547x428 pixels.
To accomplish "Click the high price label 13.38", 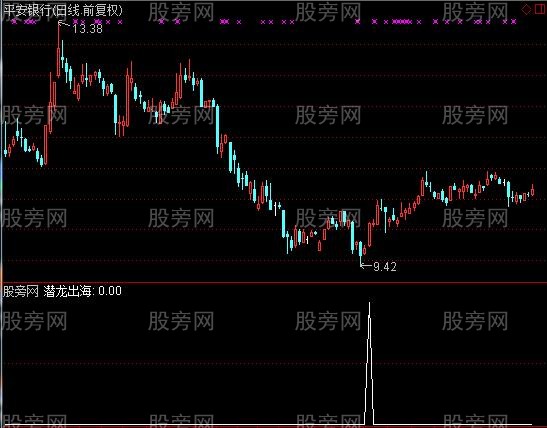I will pos(88,28).
